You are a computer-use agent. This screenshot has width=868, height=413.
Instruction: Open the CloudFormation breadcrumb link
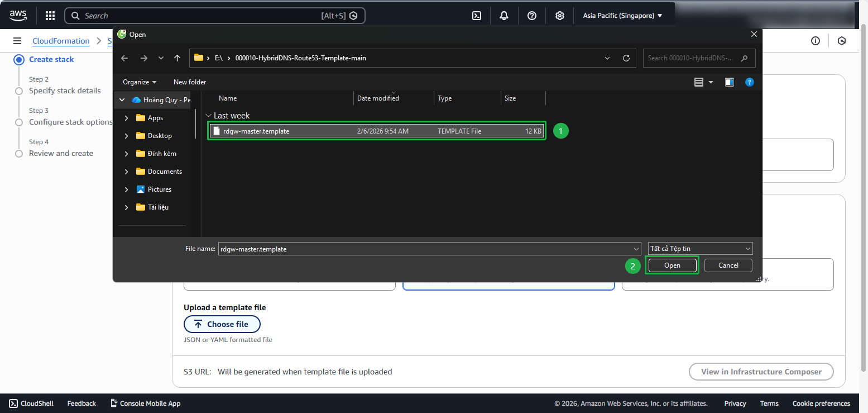(x=61, y=40)
